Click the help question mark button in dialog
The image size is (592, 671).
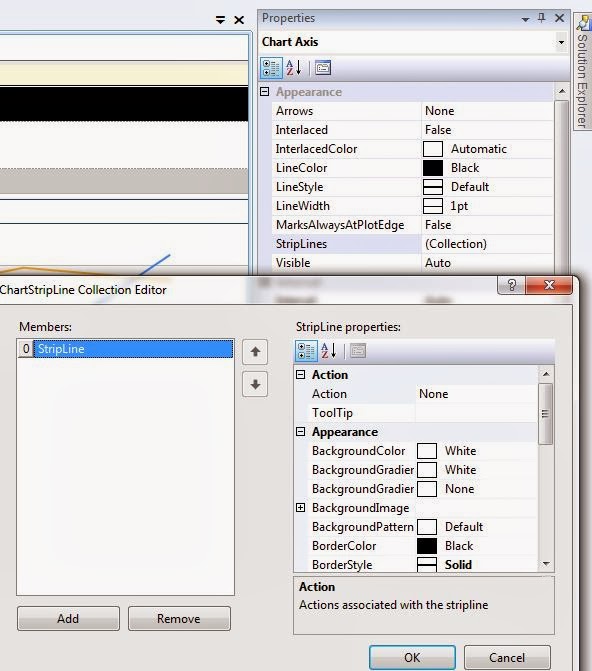pos(512,285)
